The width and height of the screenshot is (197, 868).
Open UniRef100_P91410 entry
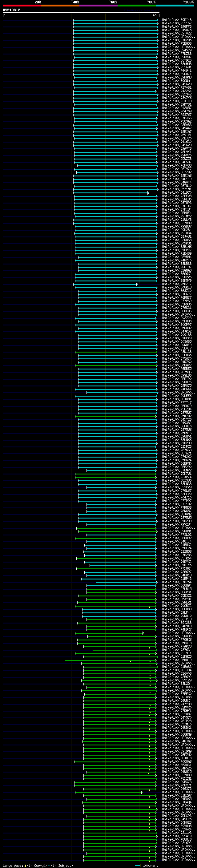click(177, 836)
